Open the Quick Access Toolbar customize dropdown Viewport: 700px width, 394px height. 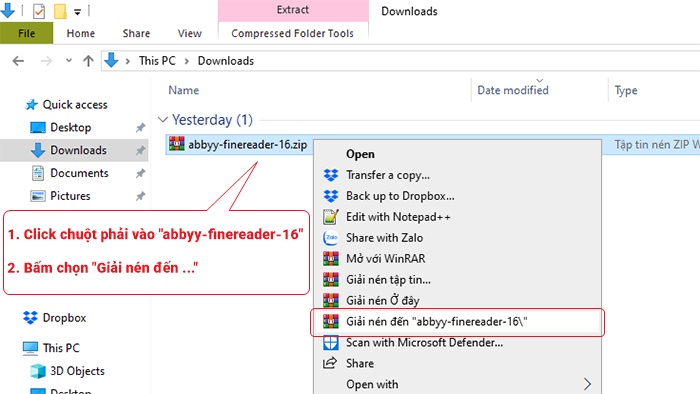(77, 12)
